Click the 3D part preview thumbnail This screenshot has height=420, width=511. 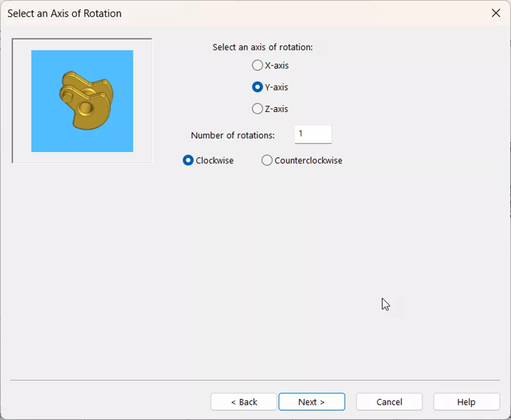point(82,100)
